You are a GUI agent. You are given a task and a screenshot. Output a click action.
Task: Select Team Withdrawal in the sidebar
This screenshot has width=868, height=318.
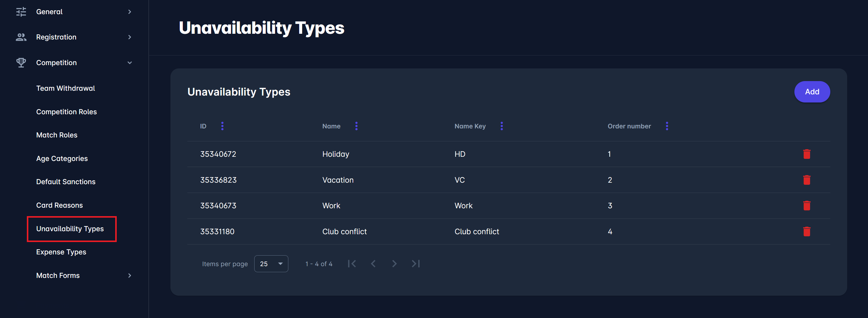click(65, 88)
